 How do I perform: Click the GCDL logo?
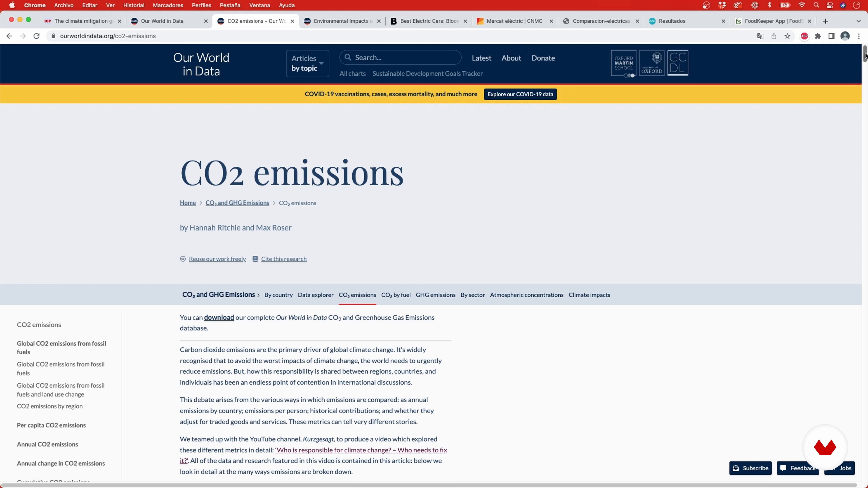[x=678, y=63]
